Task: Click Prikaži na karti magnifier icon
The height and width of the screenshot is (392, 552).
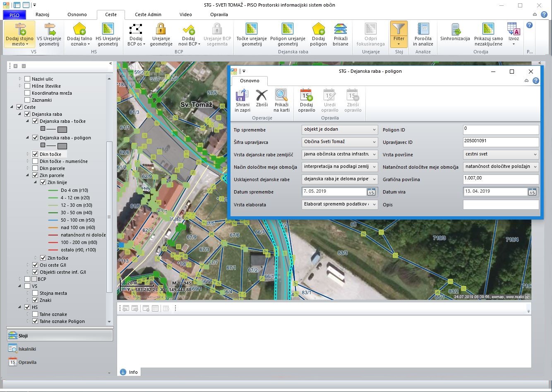Action: (x=281, y=96)
